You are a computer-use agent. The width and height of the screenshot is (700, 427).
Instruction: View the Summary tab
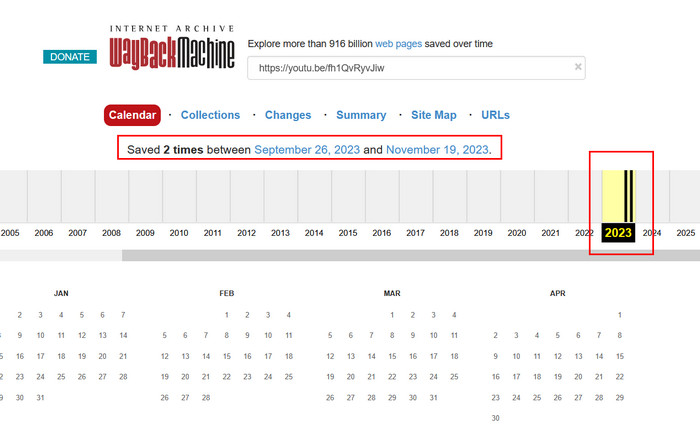(x=361, y=115)
